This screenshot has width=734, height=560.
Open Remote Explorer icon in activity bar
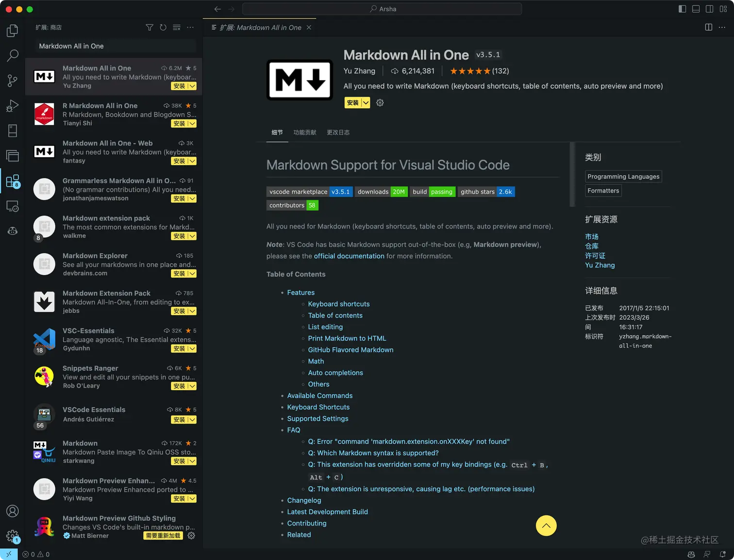click(x=13, y=206)
